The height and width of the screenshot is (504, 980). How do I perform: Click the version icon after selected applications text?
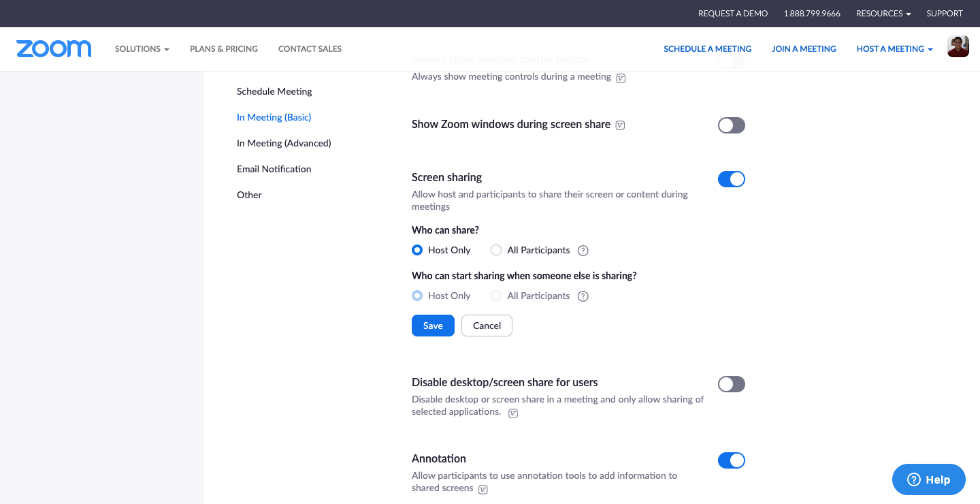[x=513, y=413]
